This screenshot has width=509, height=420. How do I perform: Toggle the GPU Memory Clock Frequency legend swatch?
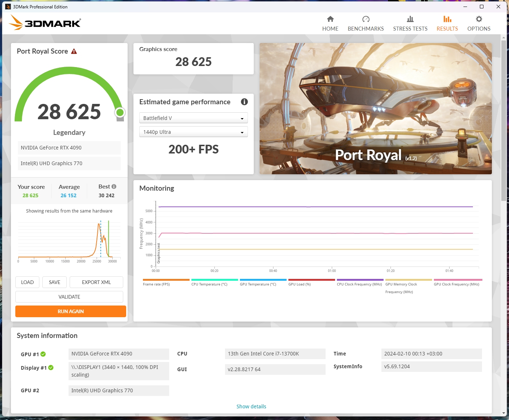point(408,280)
